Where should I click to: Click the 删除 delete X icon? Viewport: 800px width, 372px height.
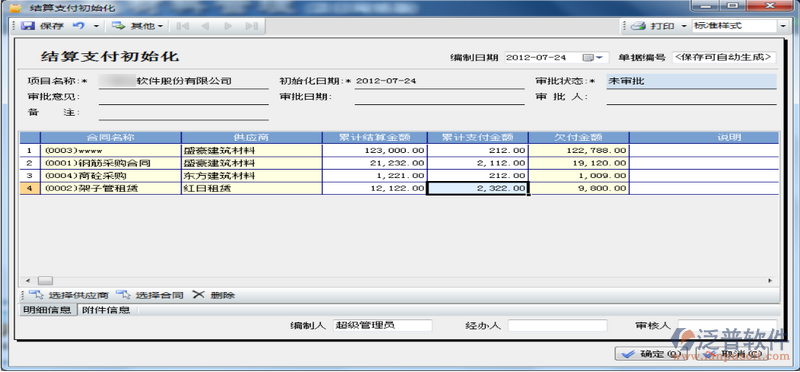pos(198,294)
